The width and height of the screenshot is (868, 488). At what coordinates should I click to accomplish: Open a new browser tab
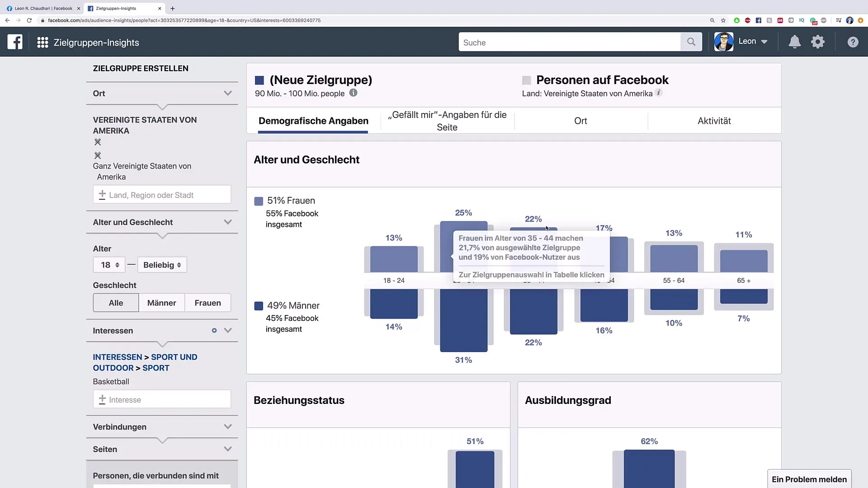pos(173,8)
